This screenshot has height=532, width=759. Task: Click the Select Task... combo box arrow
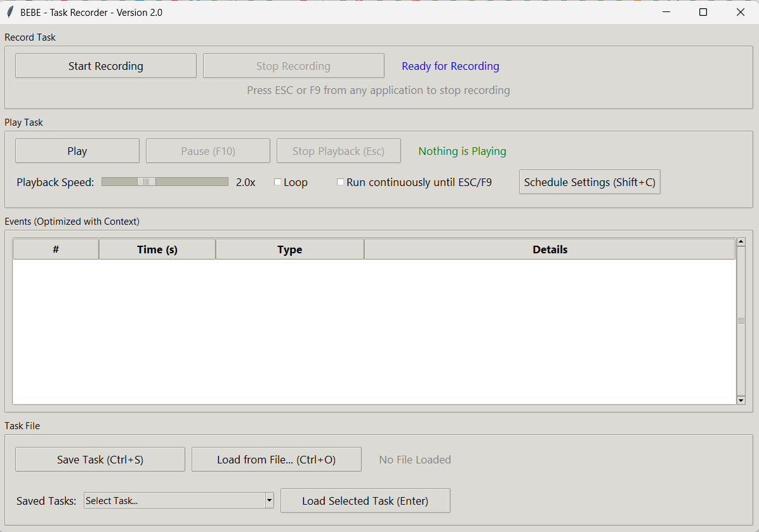(268, 500)
